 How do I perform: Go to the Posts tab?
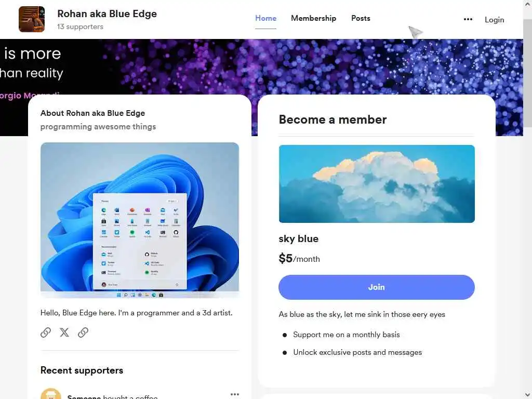[x=361, y=18]
